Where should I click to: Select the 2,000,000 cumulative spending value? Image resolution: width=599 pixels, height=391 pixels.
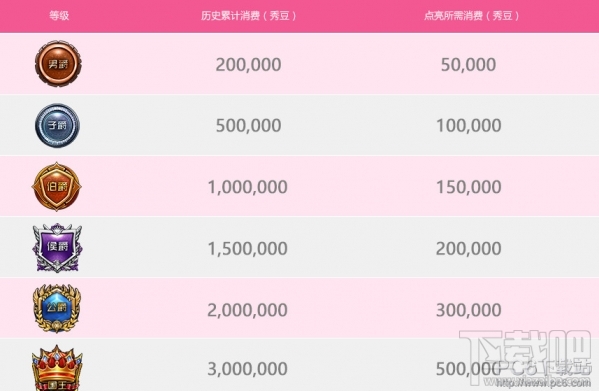coord(248,310)
